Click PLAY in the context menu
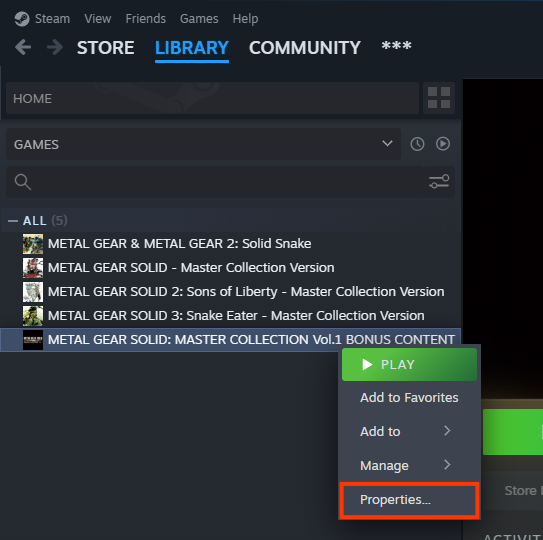The image size is (543, 540). coord(409,365)
